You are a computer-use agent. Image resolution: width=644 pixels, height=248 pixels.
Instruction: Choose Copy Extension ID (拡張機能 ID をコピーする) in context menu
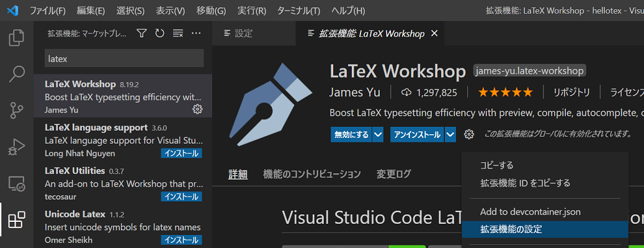pyautogui.click(x=545, y=183)
